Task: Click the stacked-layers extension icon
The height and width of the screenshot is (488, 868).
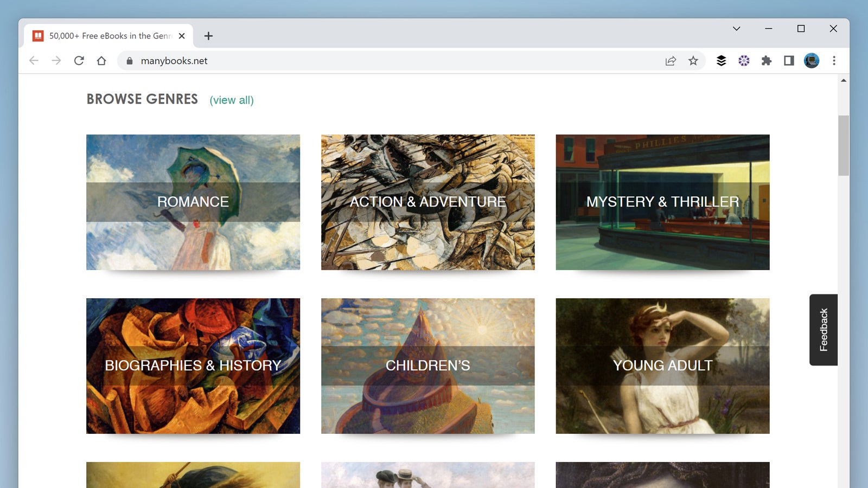Action: tap(722, 61)
